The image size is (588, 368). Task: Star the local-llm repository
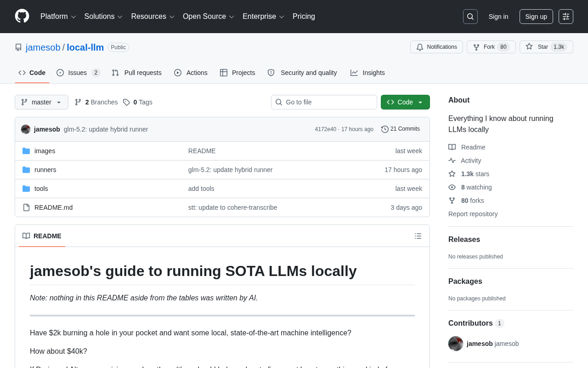coord(546,47)
